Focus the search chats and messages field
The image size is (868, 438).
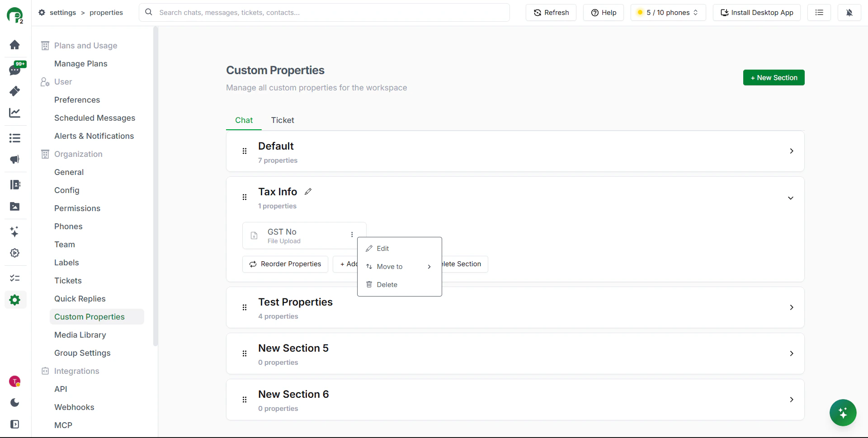point(330,13)
